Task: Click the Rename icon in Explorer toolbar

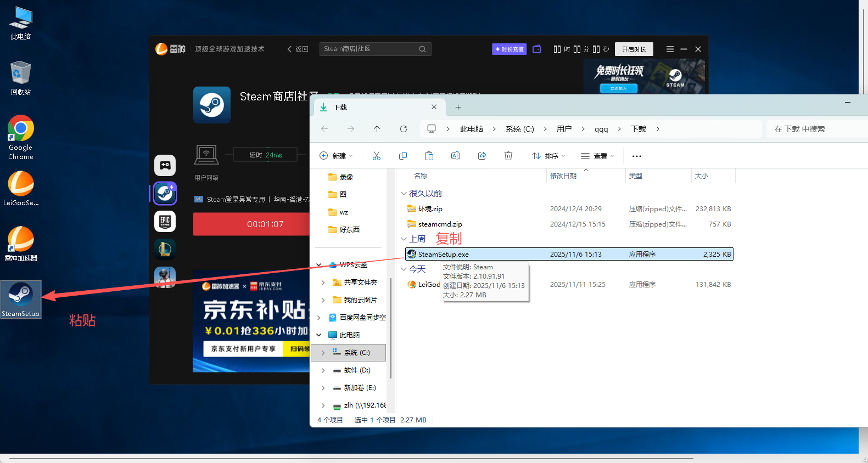Action: [455, 156]
